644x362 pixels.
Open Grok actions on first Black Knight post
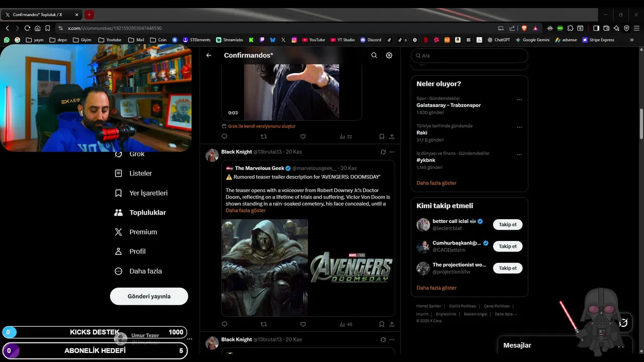click(383, 152)
